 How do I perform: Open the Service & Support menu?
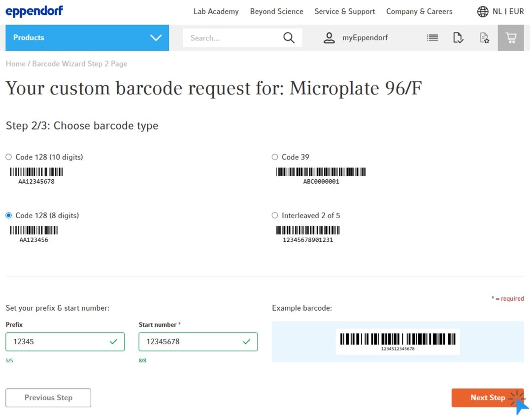(344, 12)
